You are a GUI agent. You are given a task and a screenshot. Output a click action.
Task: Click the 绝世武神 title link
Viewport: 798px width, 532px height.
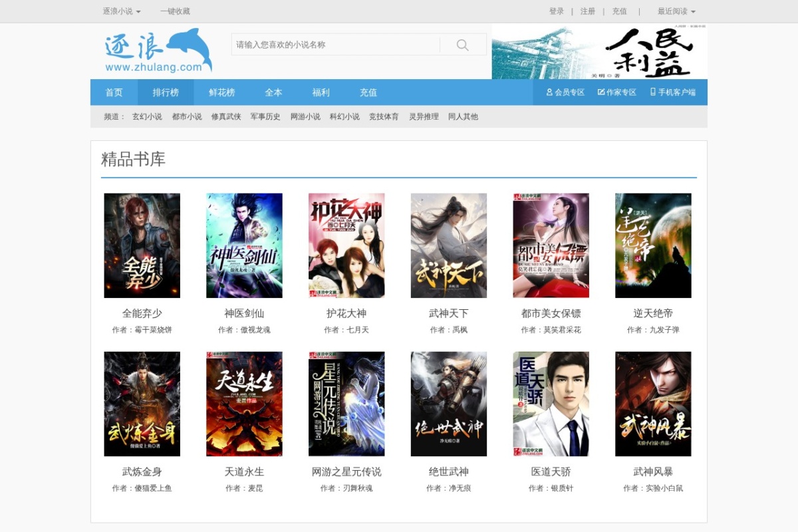click(x=449, y=471)
